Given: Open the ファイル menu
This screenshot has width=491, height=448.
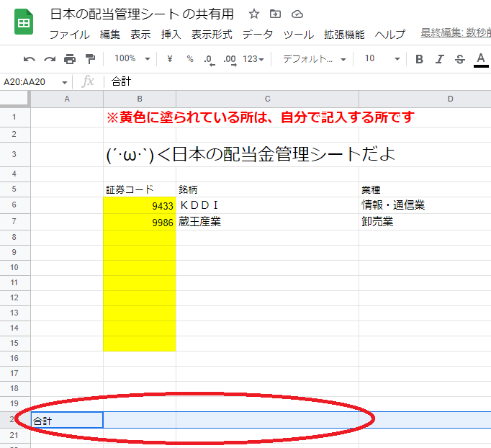Looking at the screenshot, I should (x=69, y=35).
